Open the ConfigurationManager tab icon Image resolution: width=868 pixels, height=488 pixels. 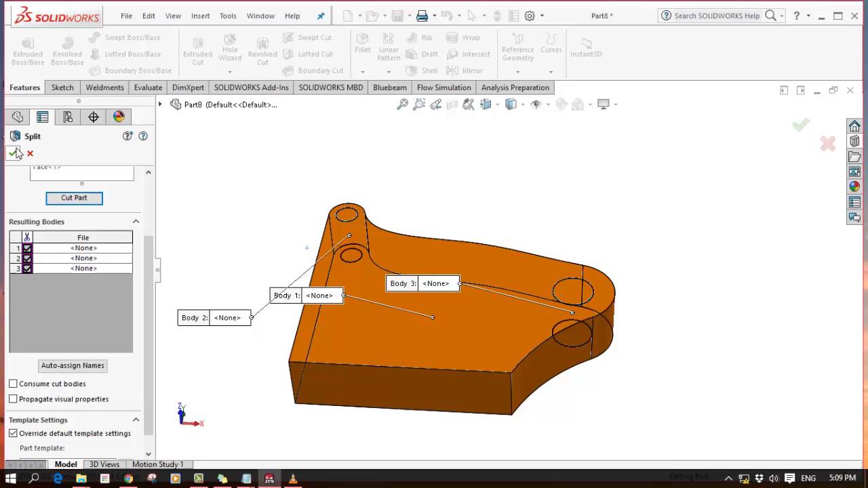click(68, 117)
